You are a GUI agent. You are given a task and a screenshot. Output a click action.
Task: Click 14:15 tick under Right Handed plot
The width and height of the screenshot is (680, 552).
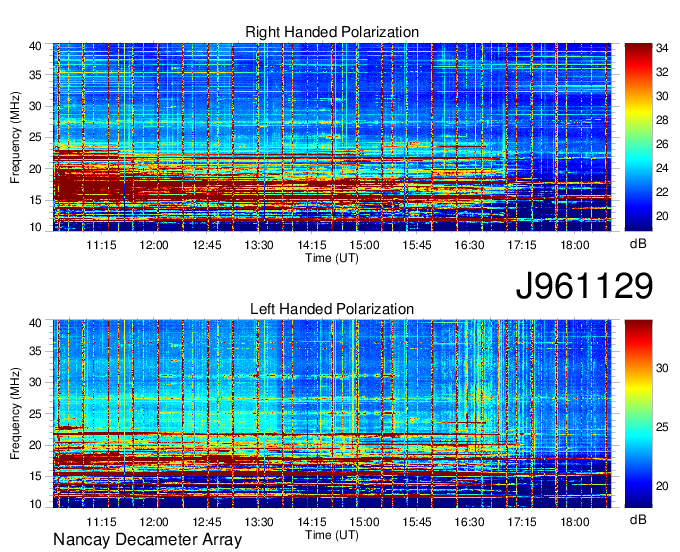pyautogui.click(x=312, y=245)
